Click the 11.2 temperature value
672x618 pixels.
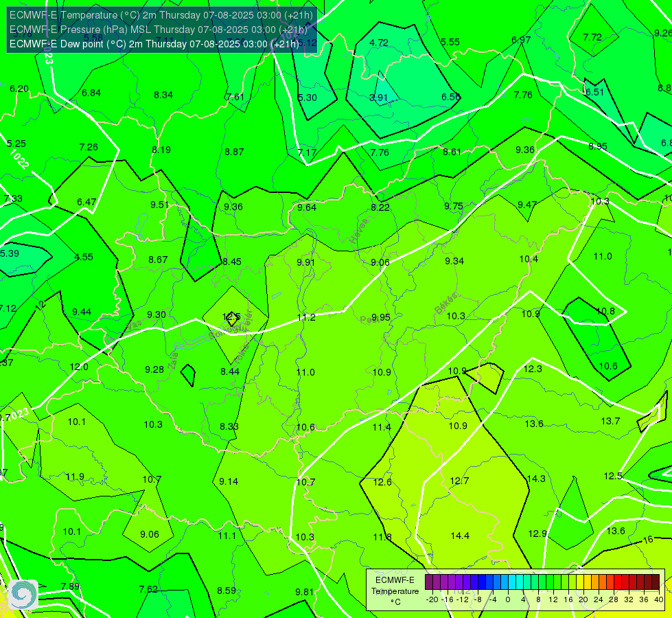click(306, 317)
